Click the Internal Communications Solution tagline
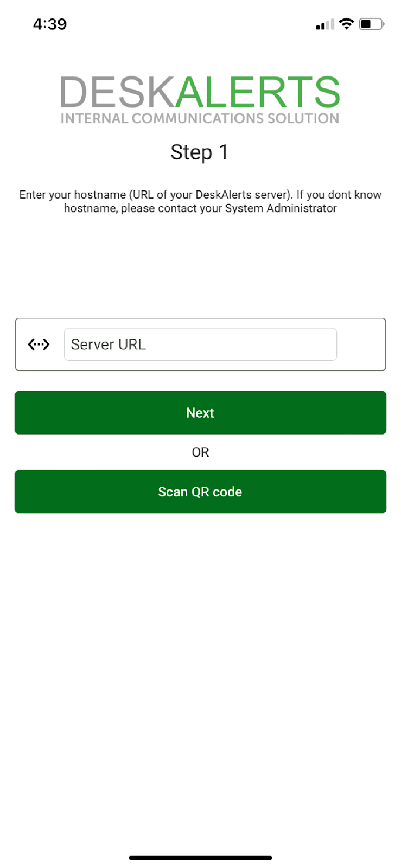This screenshot has height=868, width=401. (200, 118)
